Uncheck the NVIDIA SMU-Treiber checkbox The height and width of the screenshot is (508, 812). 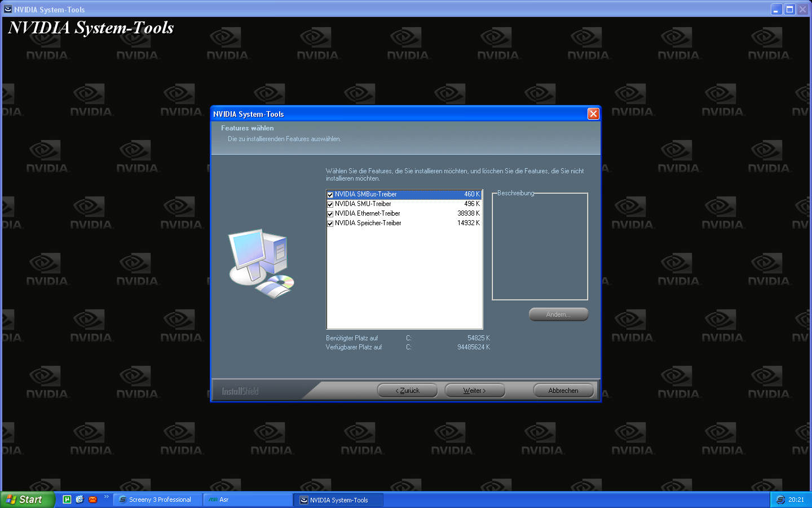coord(330,204)
